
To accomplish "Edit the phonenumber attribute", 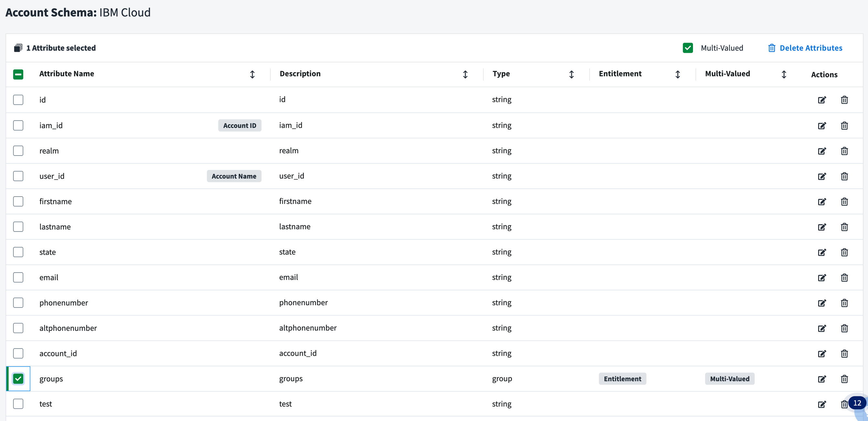I will (822, 303).
